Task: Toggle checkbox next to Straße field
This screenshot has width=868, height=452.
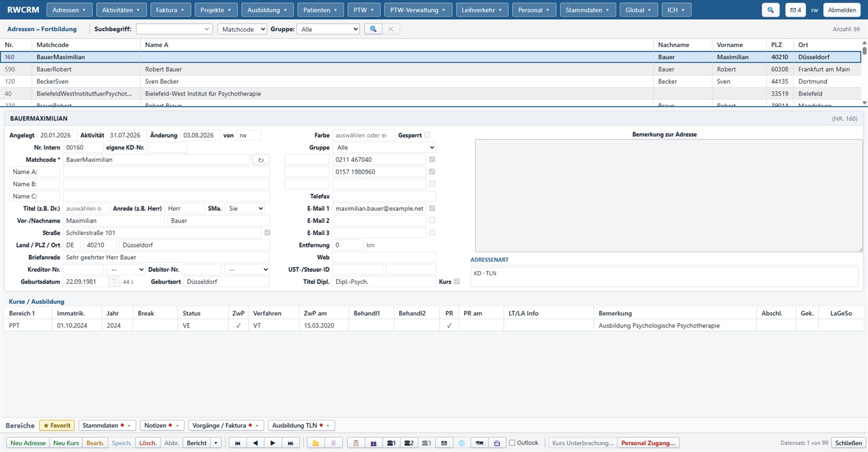Action: tap(267, 233)
